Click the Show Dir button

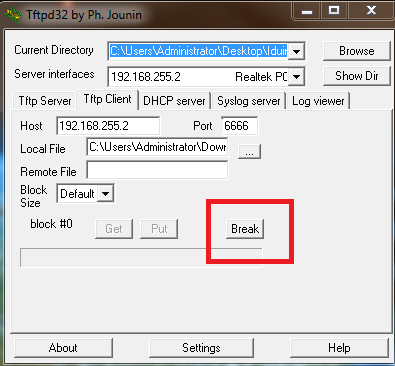pos(356,76)
